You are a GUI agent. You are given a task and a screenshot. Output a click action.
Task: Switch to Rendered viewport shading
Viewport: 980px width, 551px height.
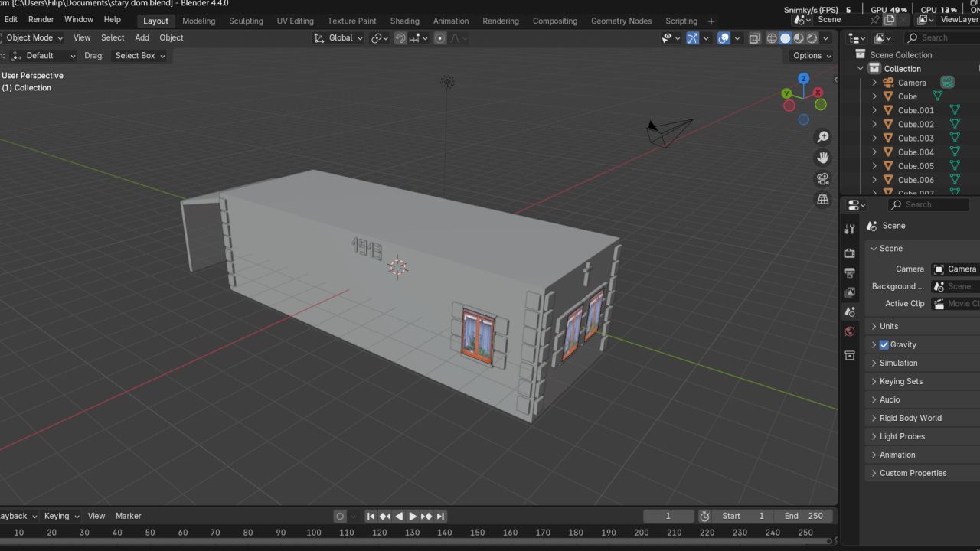[812, 37]
